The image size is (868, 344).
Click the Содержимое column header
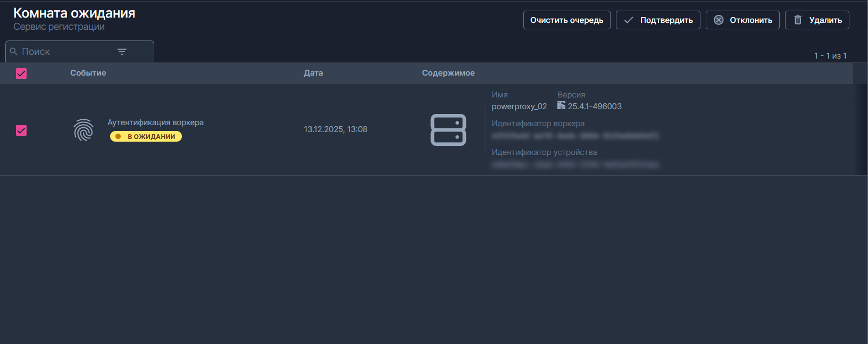click(448, 73)
